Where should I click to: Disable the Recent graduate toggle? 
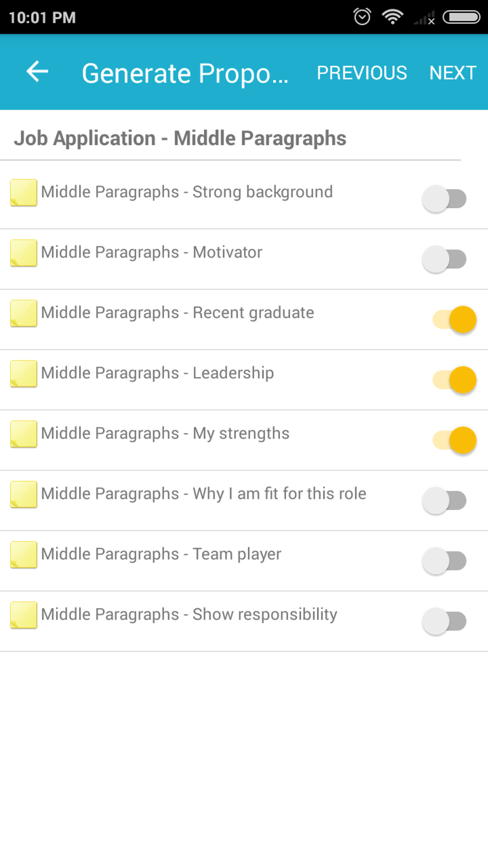click(x=454, y=319)
